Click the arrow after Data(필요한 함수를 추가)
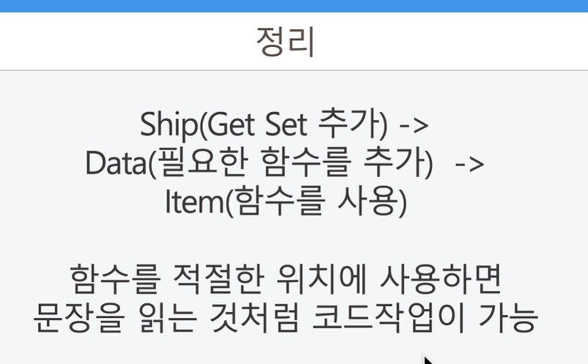588x364 pixels. click(469, 164)
